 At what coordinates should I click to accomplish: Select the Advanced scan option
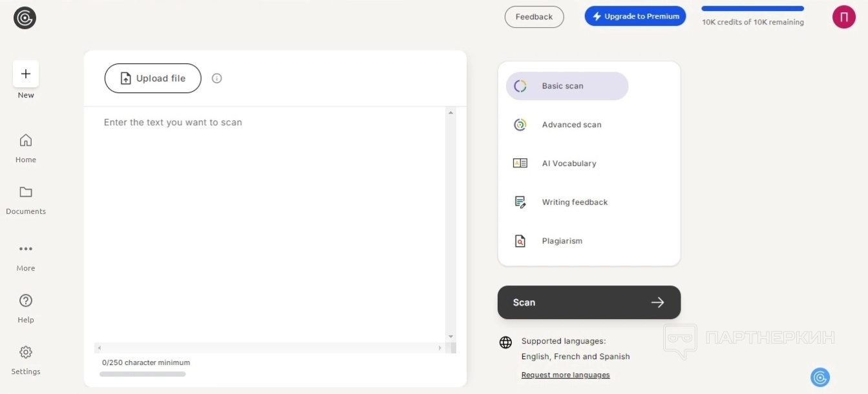(x=571, y=125)
